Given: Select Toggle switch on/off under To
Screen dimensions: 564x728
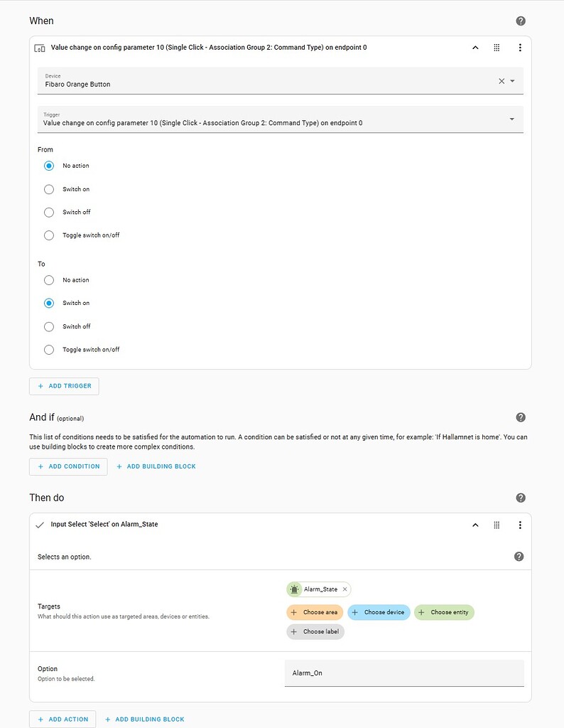Looking at the screenshot, I should click(48, 349).
